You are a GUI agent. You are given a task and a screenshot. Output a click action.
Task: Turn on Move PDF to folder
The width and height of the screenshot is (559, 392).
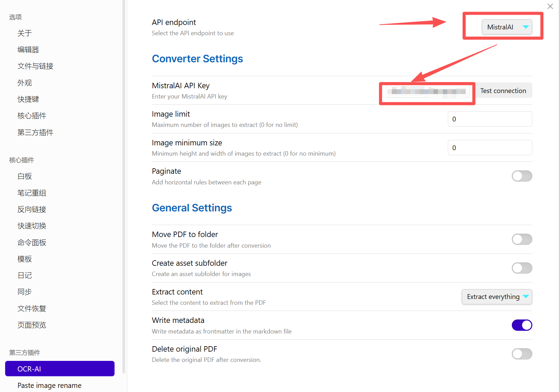pyautogui.click(x=522, y=239)
